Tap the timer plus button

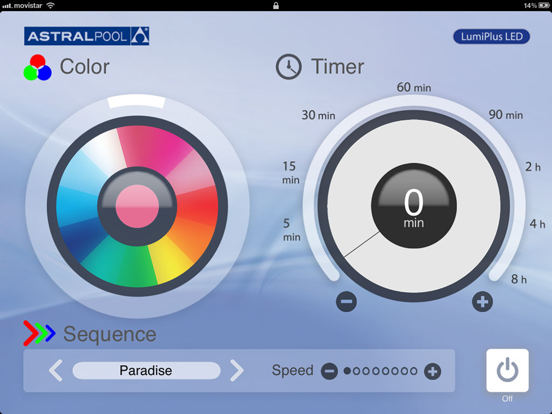(482, 302)
